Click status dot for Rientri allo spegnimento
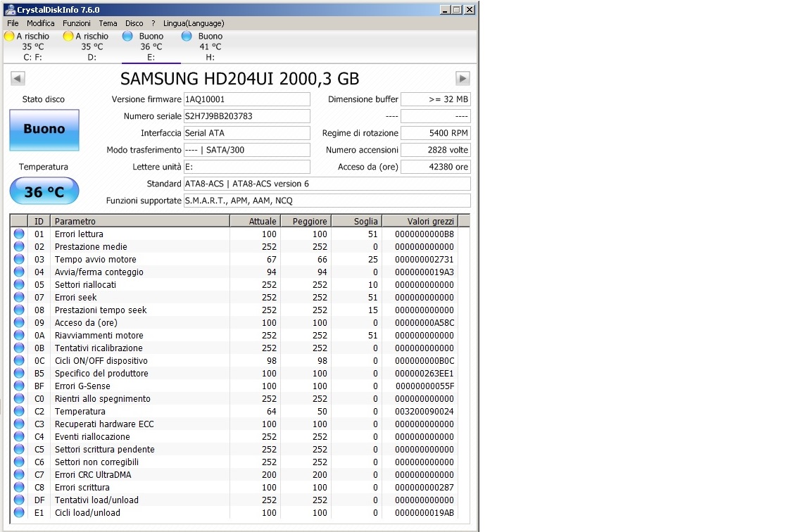 tap(19, 398)
